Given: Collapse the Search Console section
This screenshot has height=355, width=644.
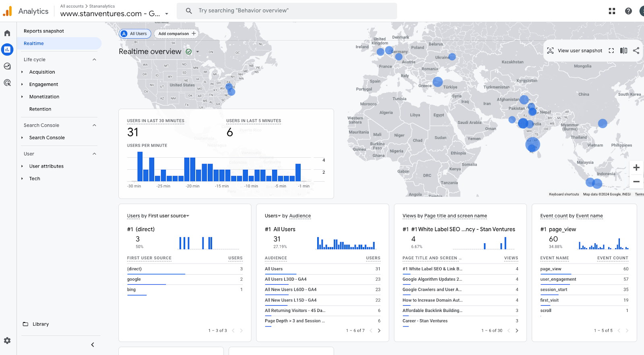Looking at the screenshot, I should coord(94,125).
